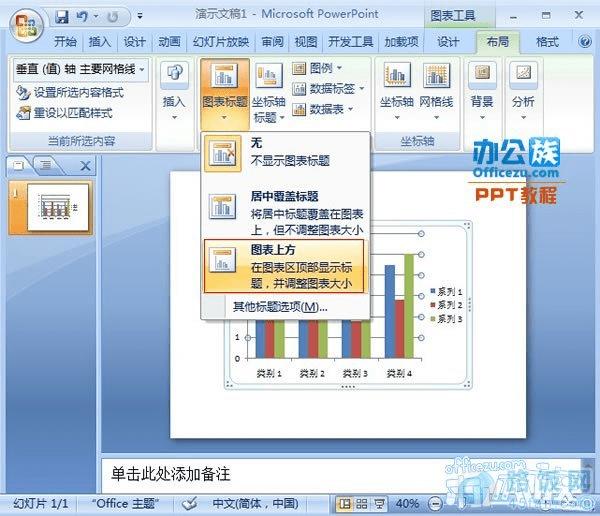Click the 类别 4 axis label

399,373
